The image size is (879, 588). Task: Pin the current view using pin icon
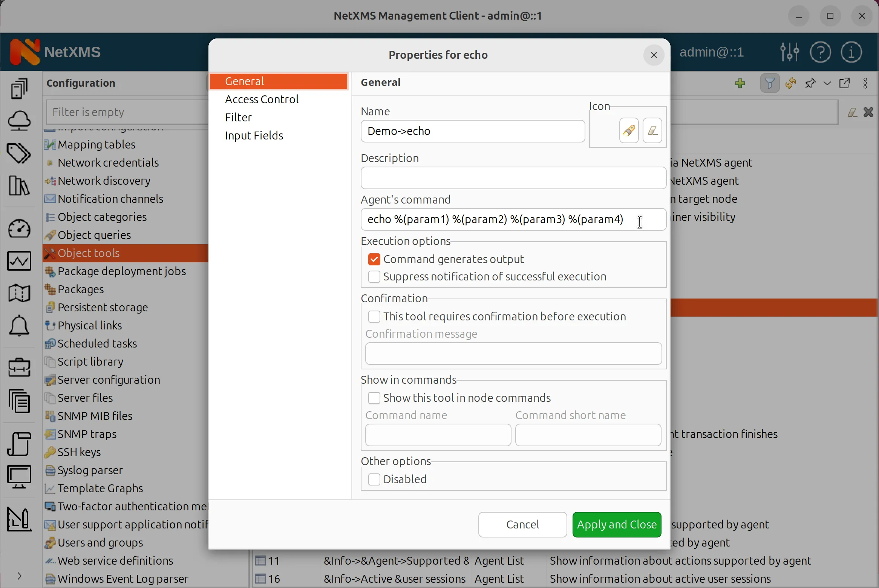click(x=811, y=83)
